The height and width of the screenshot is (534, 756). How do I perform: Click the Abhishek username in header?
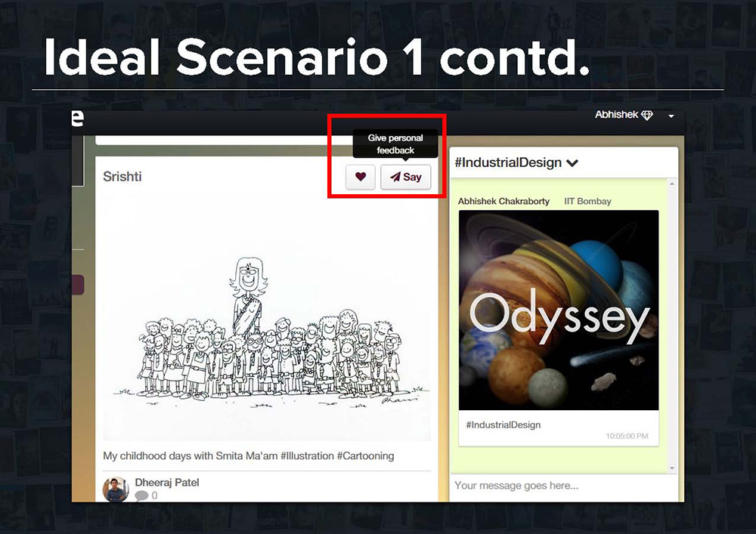pyautogui.click(x=616, y=116)
